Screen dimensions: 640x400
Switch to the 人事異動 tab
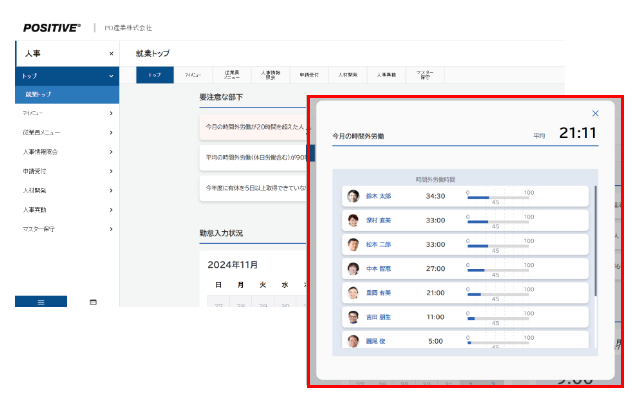[386, 75]
